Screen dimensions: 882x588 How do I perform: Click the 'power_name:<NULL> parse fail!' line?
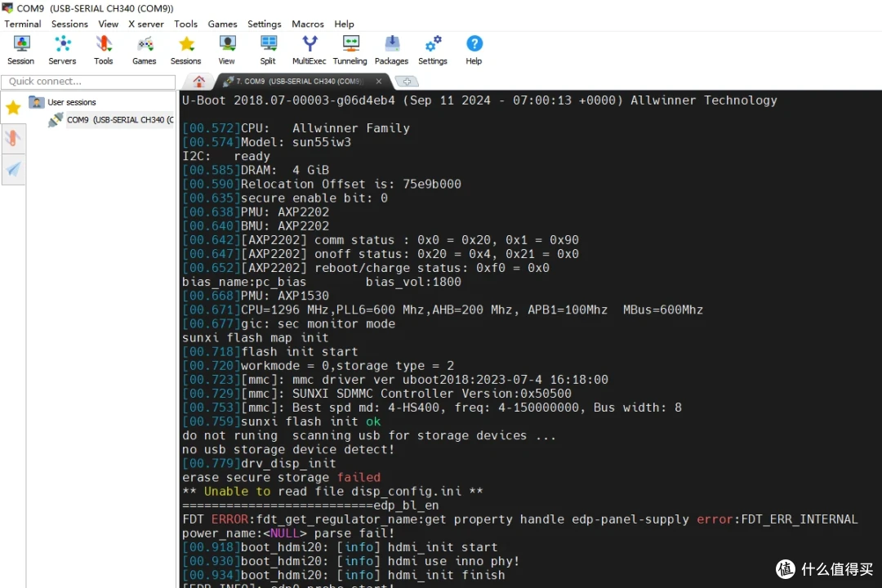click(x=288, y=532)
